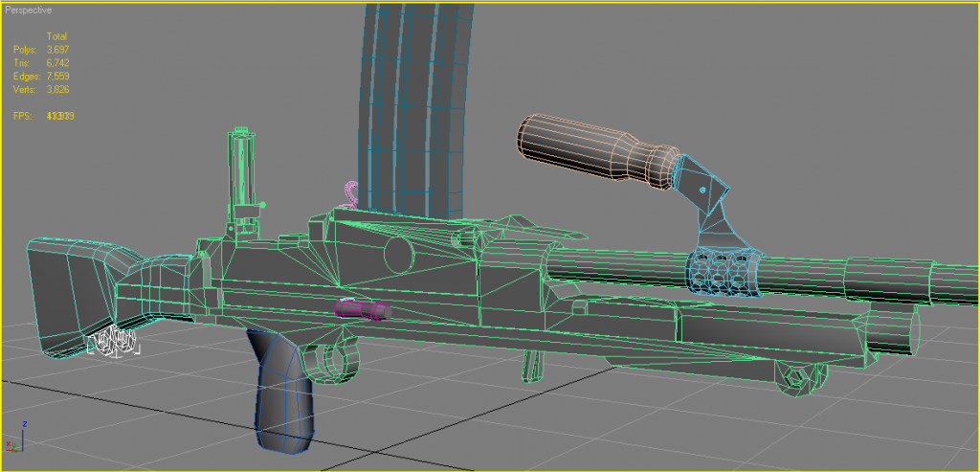Image resolution: width=980 pixels, height=472 pixels.
Task: Select the magenta cocking handle on receiver
Action: (365, 309)
